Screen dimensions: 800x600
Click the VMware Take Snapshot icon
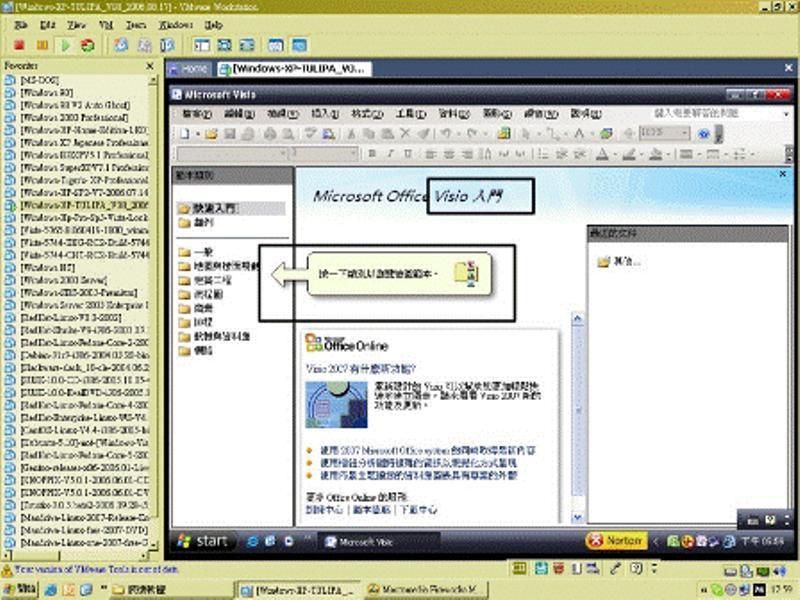[121, 45]
